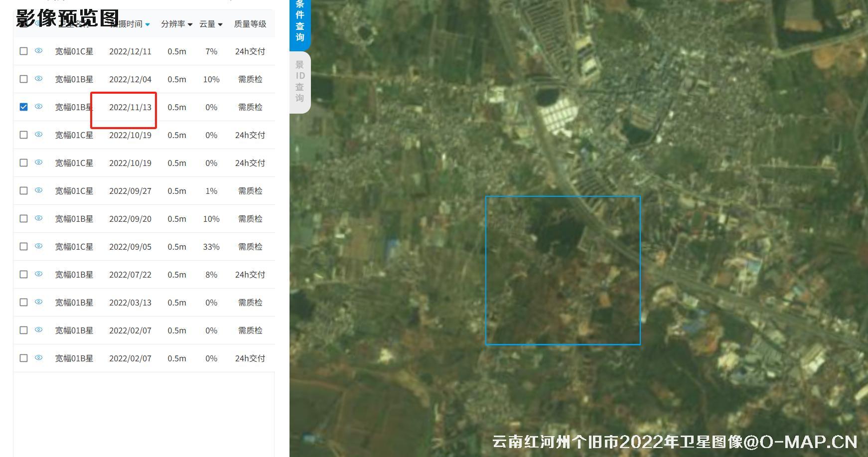868x457 pixels.
Task: Preview the 2022/12/11 宽幅01C星 image
Action: pyautogui.click(x=38, y=51)
